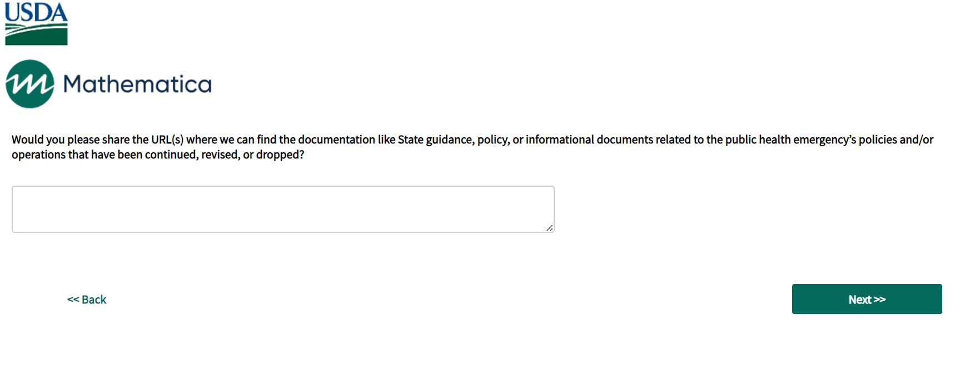This screenshot has width=980, height=374.
Task: Click the right end of the text box
Action: 539,209
